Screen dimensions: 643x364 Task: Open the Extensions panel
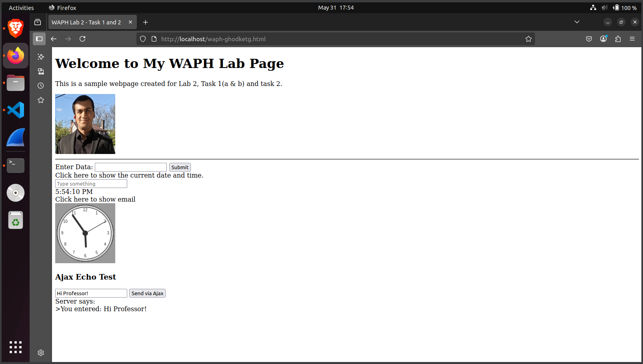pos(618,39)
